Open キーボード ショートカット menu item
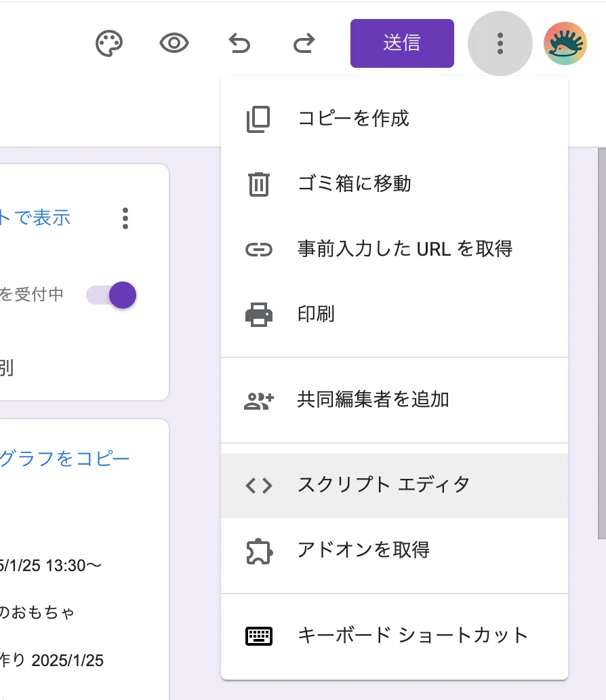 (395, 636)
